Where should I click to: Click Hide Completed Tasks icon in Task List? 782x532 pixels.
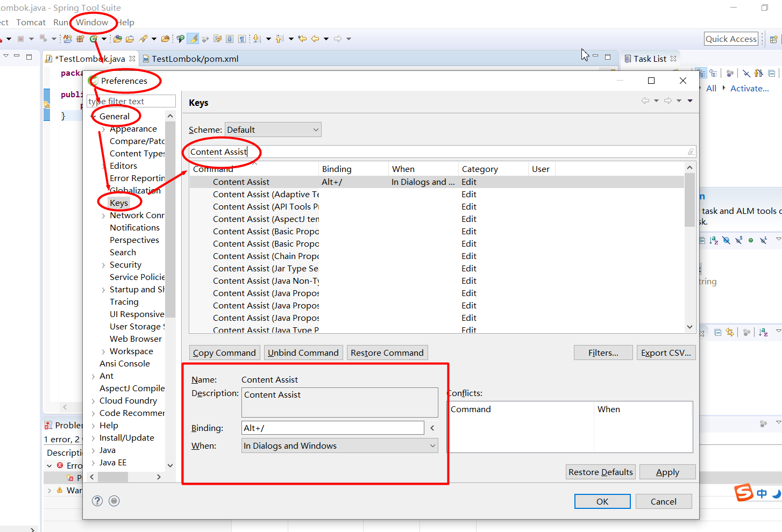click(x=747, y=74)
